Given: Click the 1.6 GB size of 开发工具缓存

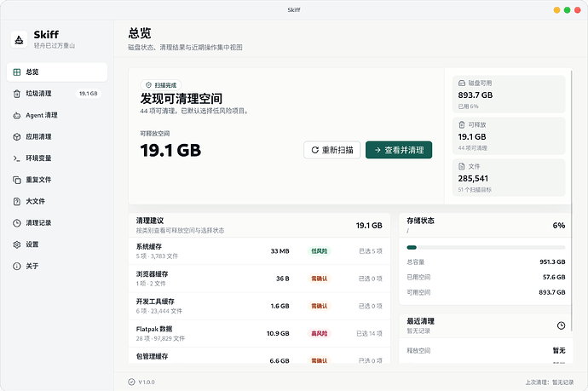Looking at the screenshot, I should [x=280, y=307].
